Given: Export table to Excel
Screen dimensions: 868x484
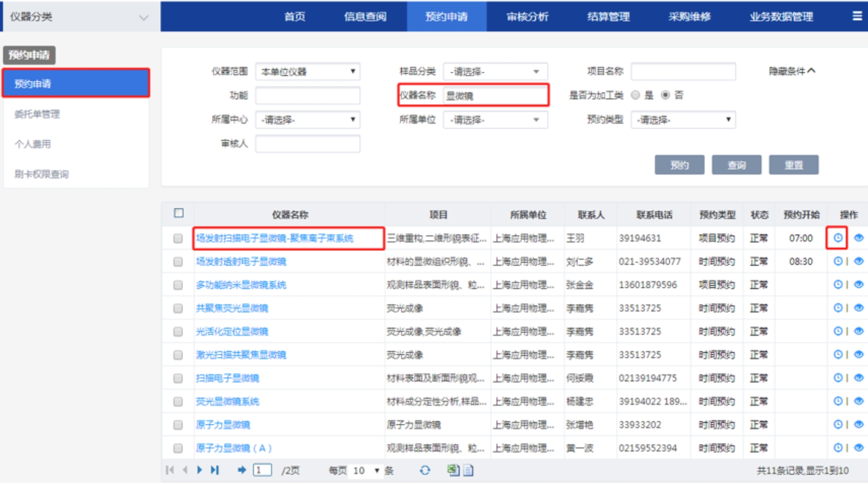Looking at the screenshot, I should 453,470.
